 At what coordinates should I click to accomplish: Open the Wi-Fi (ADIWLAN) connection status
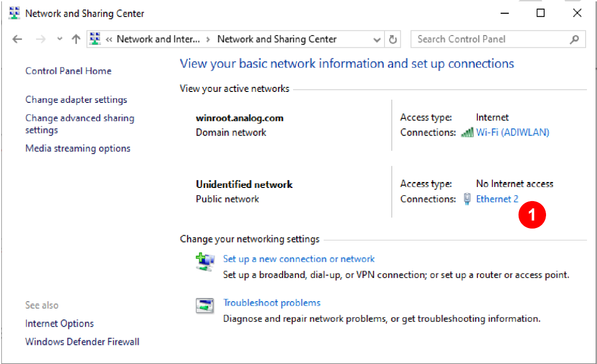(512, 132)
